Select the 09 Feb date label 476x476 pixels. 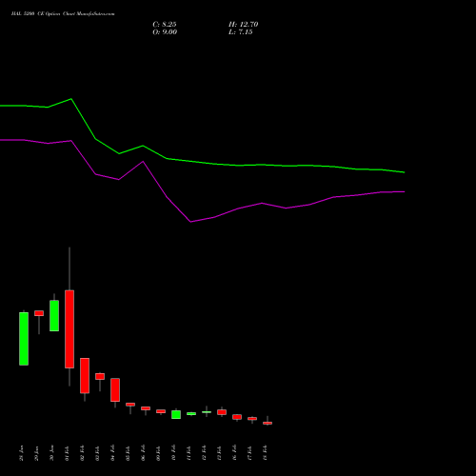tap(158, 453)
